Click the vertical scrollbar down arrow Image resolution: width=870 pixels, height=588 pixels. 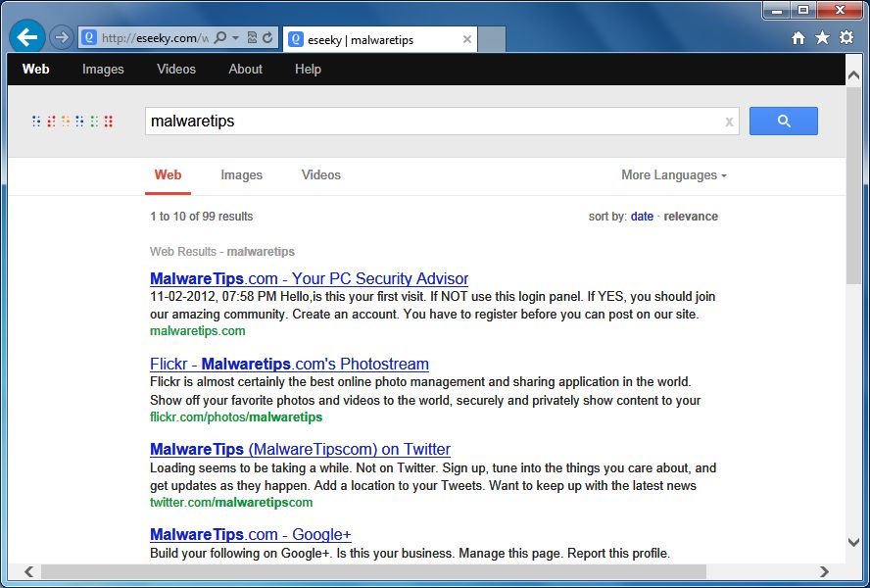pyautogui.click(x=853, y=542)
